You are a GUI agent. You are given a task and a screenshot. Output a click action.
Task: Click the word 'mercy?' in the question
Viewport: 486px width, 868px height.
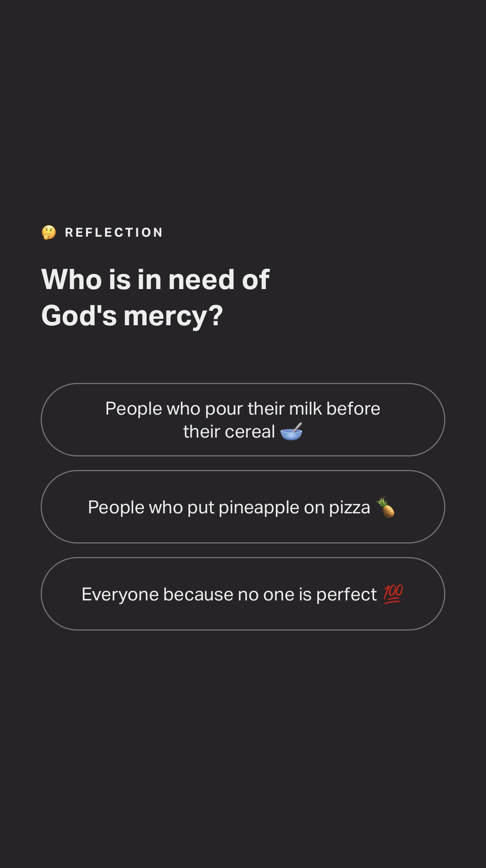[x=173, y=315]
